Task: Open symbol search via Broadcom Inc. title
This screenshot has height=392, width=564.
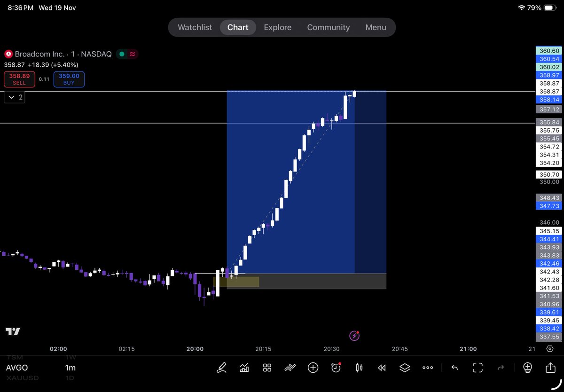Action: pos(47,54)
